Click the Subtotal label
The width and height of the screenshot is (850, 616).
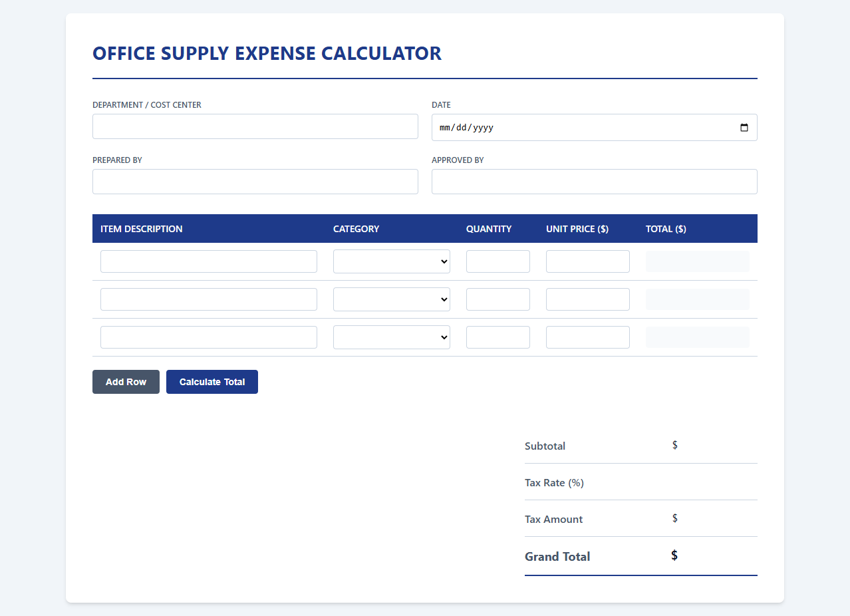pos(545,446)
